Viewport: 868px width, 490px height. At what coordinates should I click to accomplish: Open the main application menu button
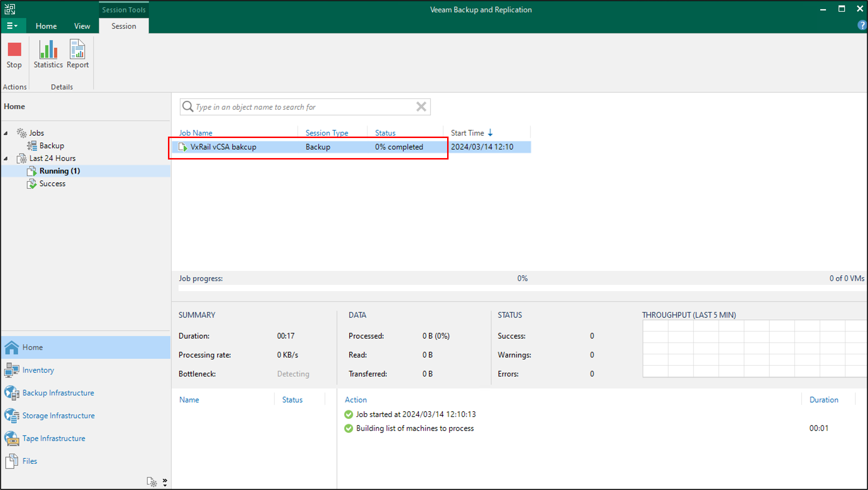[12, 26]
